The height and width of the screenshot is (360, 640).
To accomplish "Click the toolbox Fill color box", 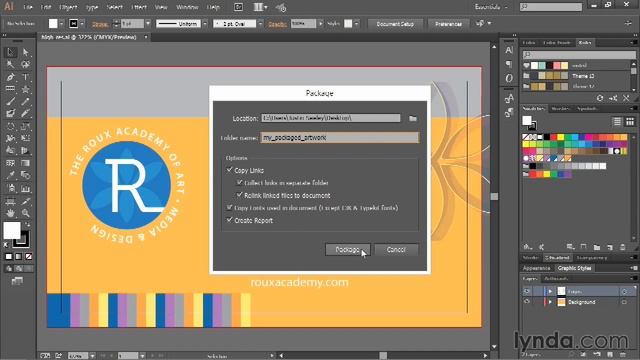I will click(12, 230).
